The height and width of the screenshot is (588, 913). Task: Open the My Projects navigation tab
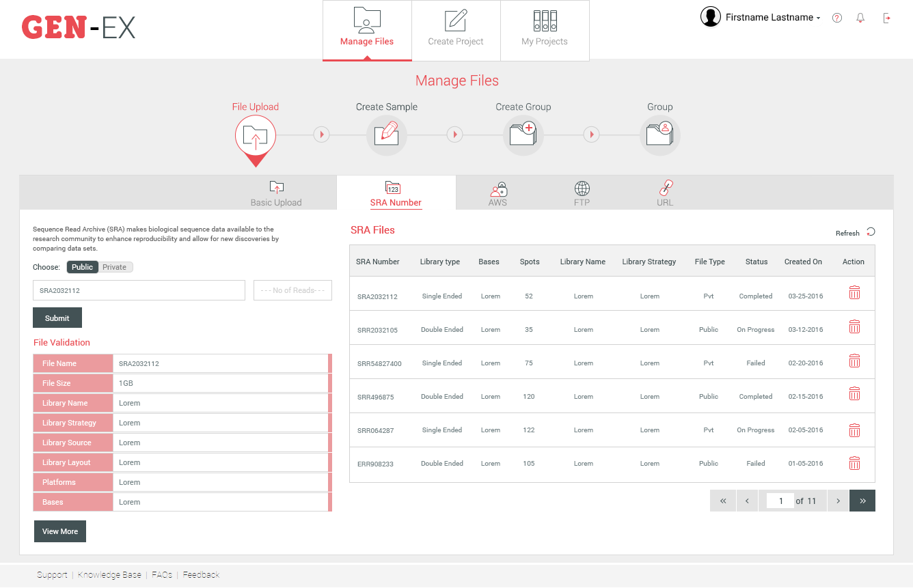(545, 31)
